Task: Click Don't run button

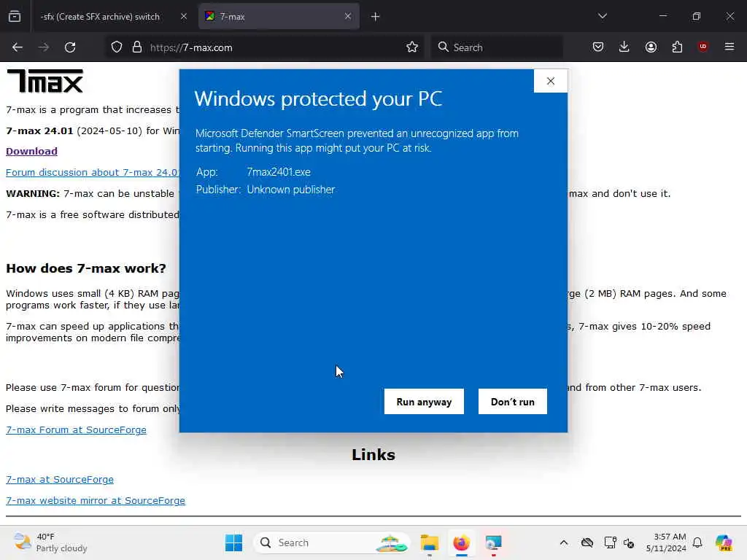Action: point(513,402)
